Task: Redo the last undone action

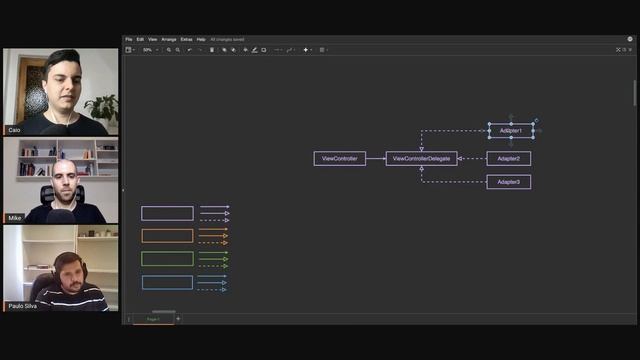Action: coord(200,50)
